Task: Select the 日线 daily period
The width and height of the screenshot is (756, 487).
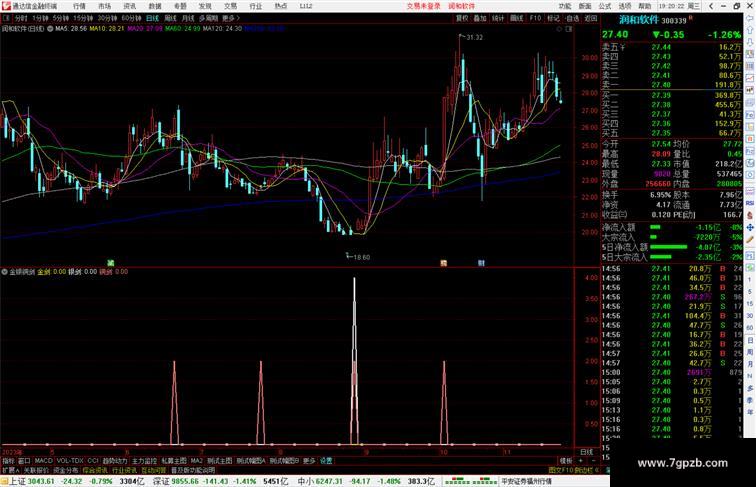Action: [152, 18]
